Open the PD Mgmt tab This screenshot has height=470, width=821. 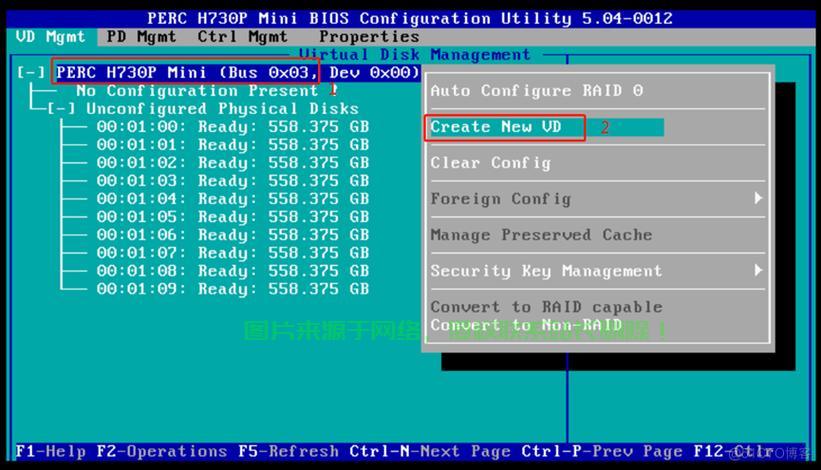(141, 37)
